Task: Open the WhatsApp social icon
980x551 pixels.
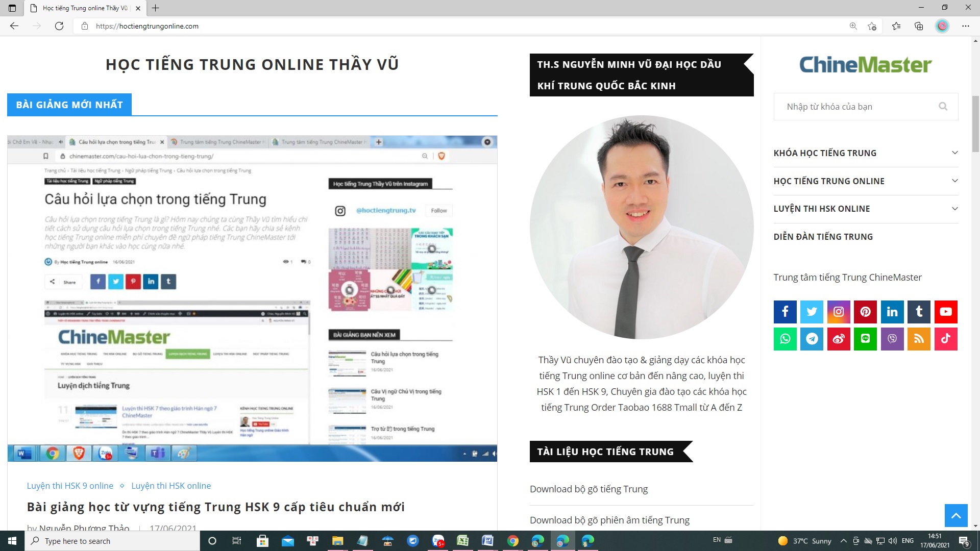Action: (785, 339)
